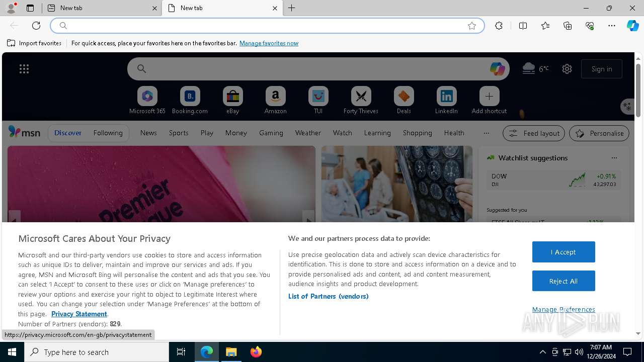644x362 pixels.
Task: Open Task View on taskbar
Action: 181,352
